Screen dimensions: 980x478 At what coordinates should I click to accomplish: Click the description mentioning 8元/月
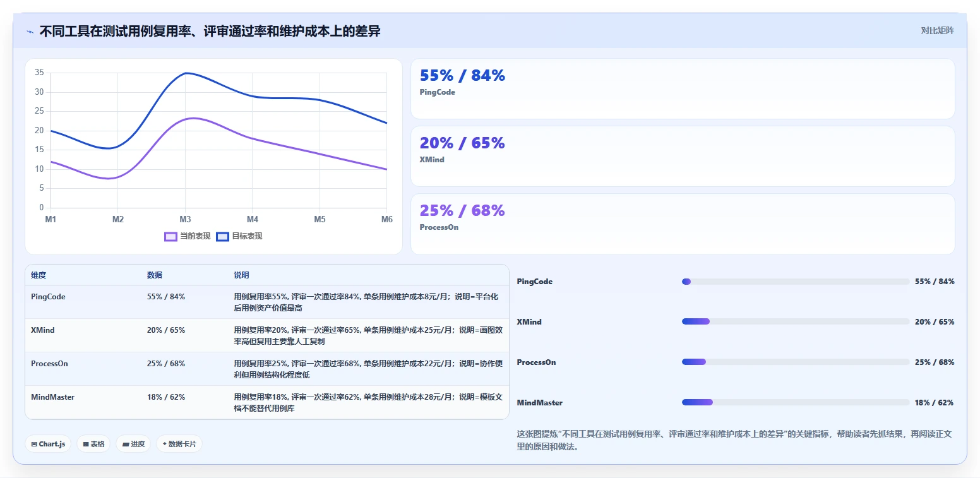(366, 302)
